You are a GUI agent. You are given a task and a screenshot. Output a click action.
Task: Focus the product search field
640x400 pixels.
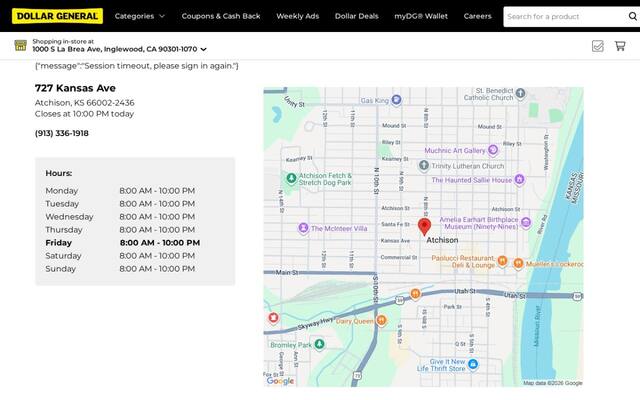565,17
